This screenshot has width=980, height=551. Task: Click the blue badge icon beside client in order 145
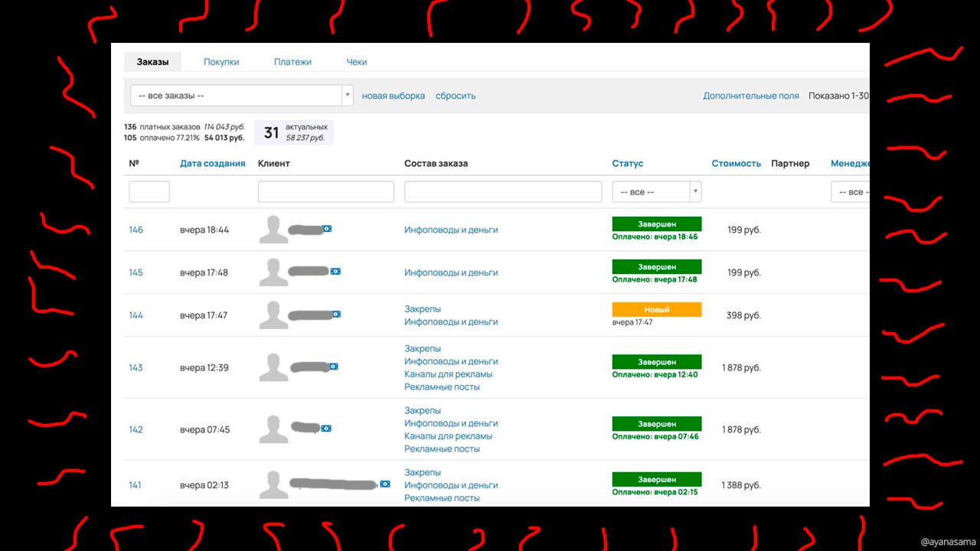click(335, 272)
